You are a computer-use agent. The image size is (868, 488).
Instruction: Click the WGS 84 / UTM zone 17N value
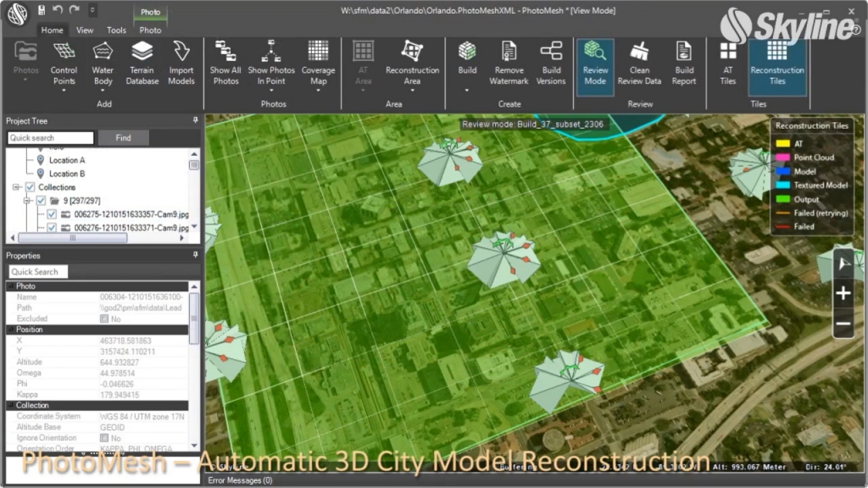coord(142,416)
